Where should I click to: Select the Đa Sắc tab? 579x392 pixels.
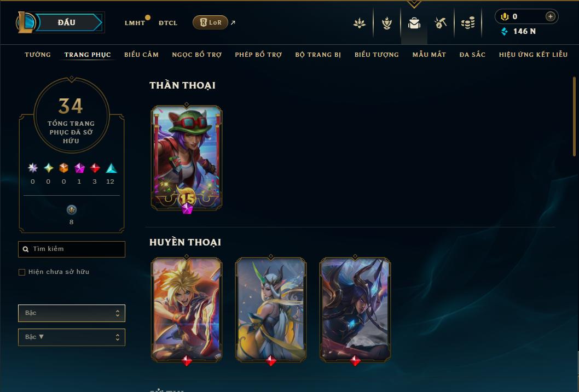(472, 55)
